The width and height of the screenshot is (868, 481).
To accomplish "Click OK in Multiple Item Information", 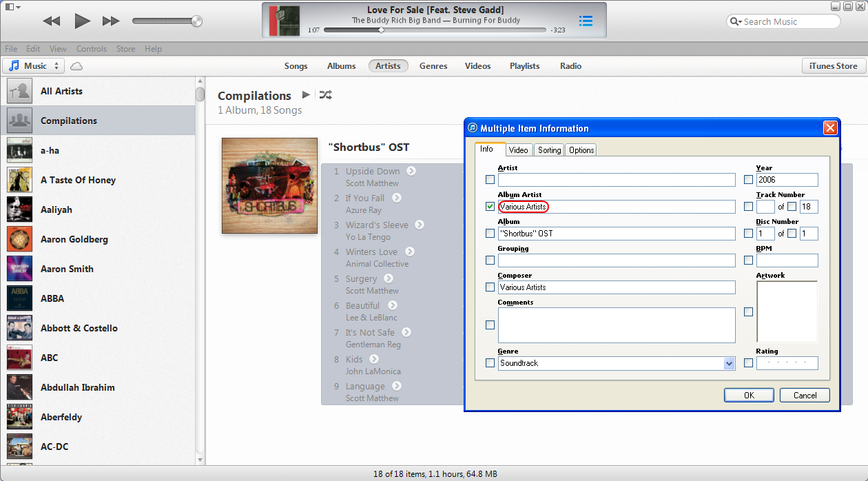I will click(x=749, y=396).
